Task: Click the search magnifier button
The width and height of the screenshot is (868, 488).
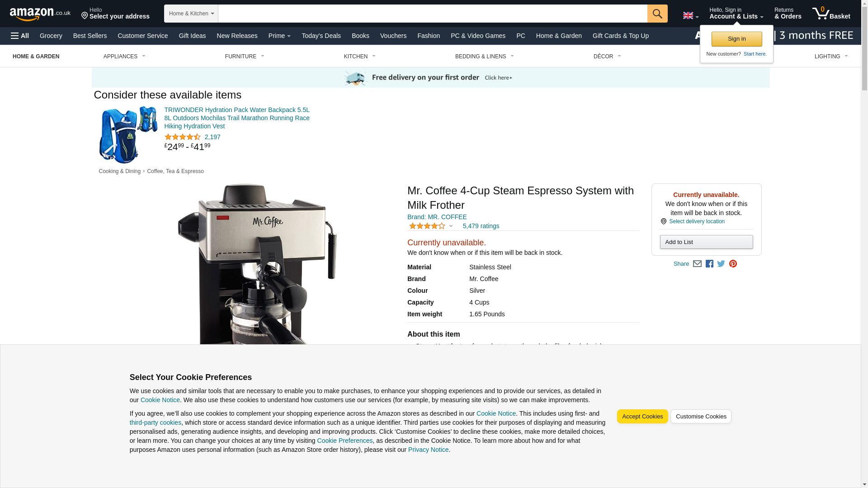Action: tap(657, 14)
